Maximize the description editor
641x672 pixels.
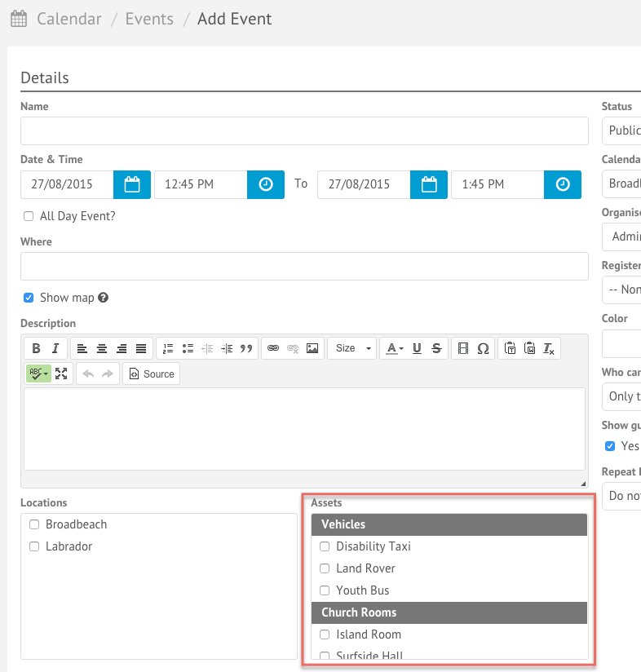(61, 374)
